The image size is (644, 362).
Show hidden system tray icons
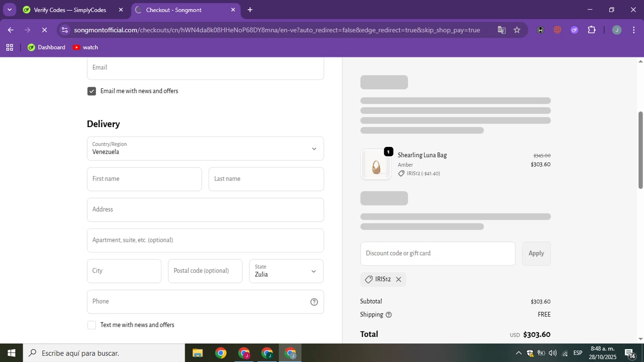click(x=519, y=353)
